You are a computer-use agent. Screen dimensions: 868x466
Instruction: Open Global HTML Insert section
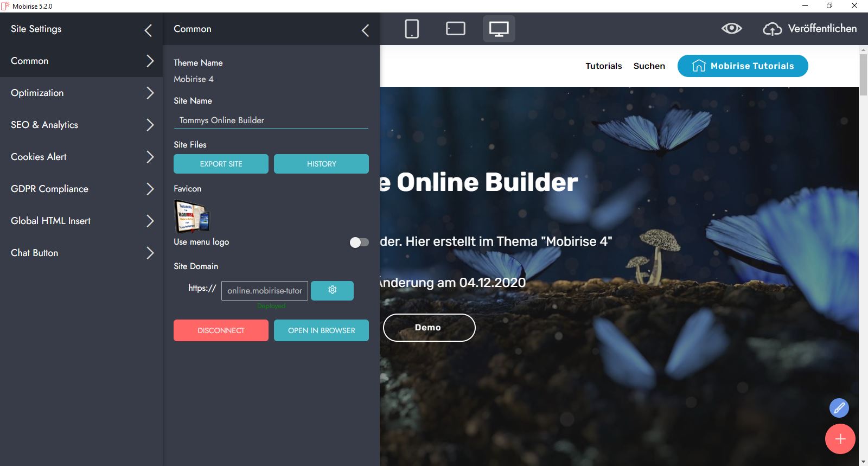coord(81,221)
